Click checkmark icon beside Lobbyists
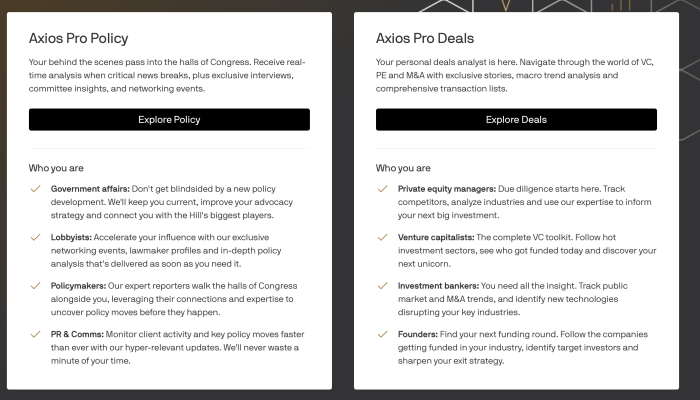The width and height of the screenshot is (700, 400). point(36,237)
